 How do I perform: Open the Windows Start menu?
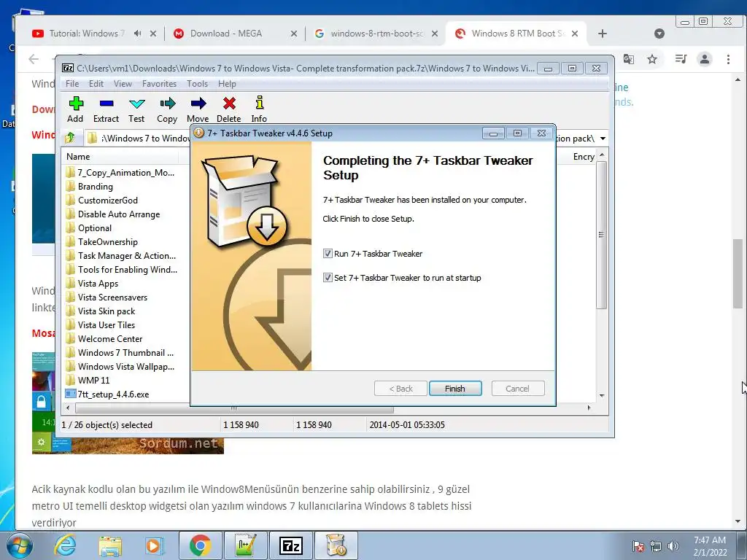pos(20,545)
